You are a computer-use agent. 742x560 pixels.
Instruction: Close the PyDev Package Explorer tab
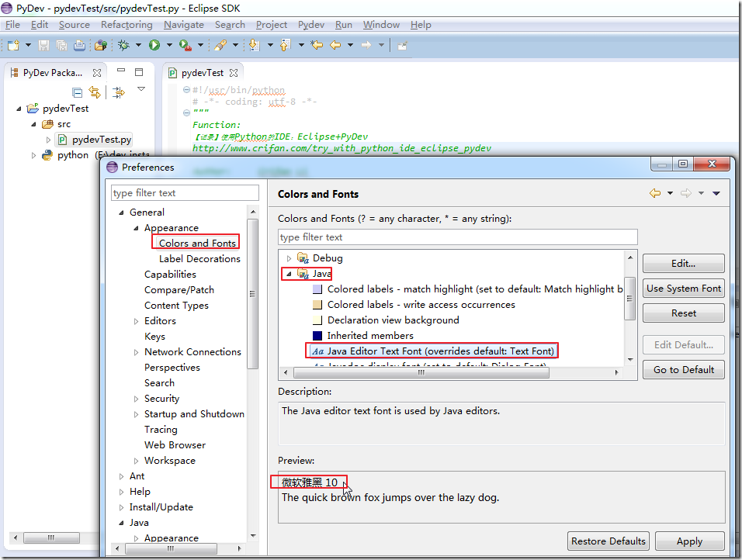coord(97,73)
